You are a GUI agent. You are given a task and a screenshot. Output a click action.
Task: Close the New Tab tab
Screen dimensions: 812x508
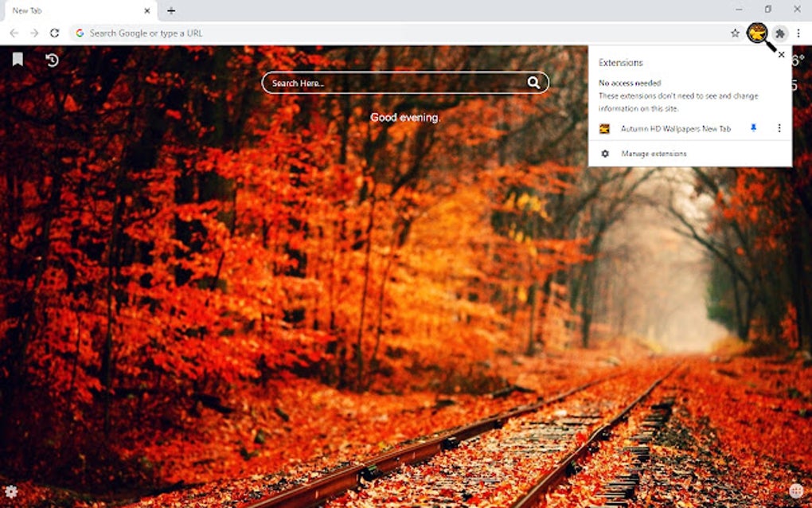[x=147, y=10]
